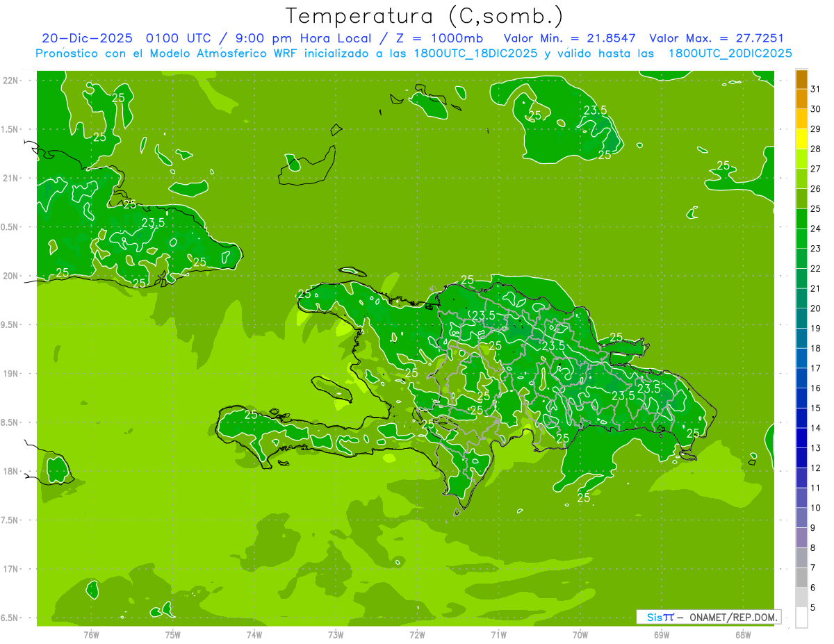This screenshot has width=834, height=644.
Task: Click the '0100 UTC' time label
Action: pos(179,38)
